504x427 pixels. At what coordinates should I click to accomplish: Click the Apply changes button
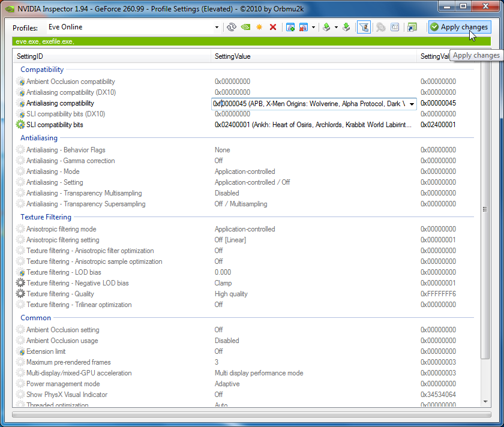tap(459, 27)
